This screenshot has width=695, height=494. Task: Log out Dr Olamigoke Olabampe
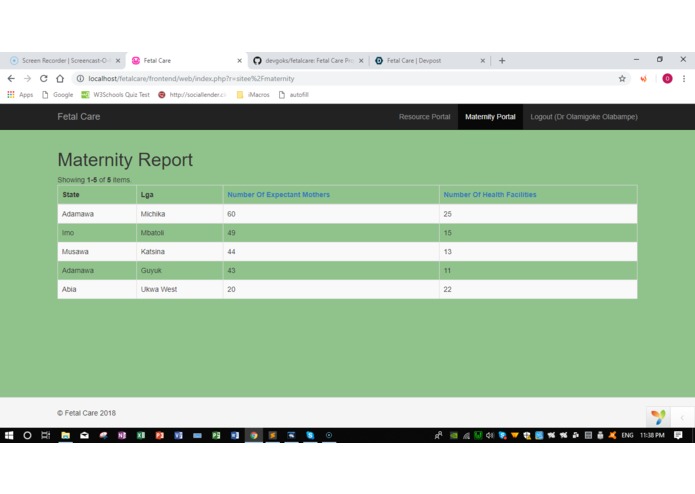click(x=584, y=117)
